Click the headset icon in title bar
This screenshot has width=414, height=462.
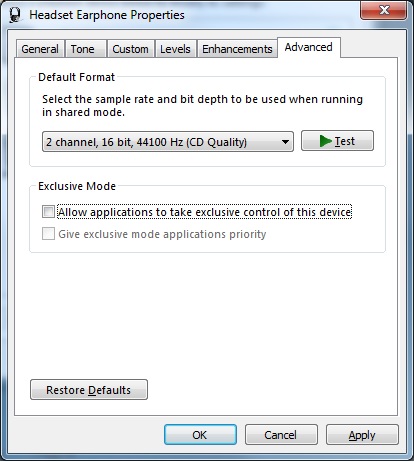15,15
